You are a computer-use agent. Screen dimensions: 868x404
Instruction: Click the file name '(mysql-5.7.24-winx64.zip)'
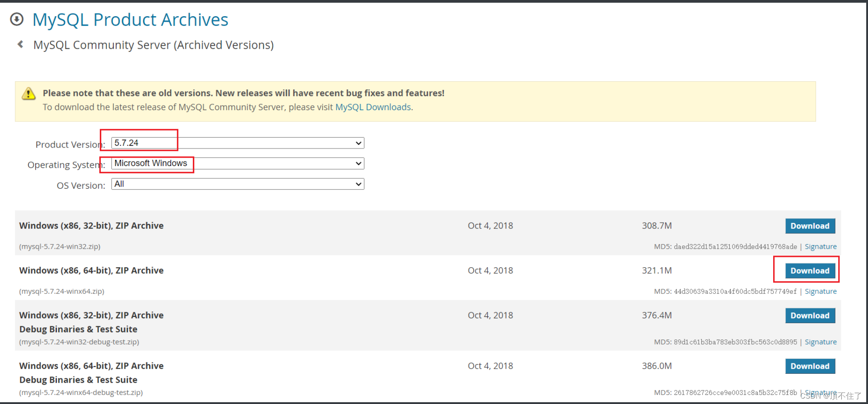click(61, 291)
